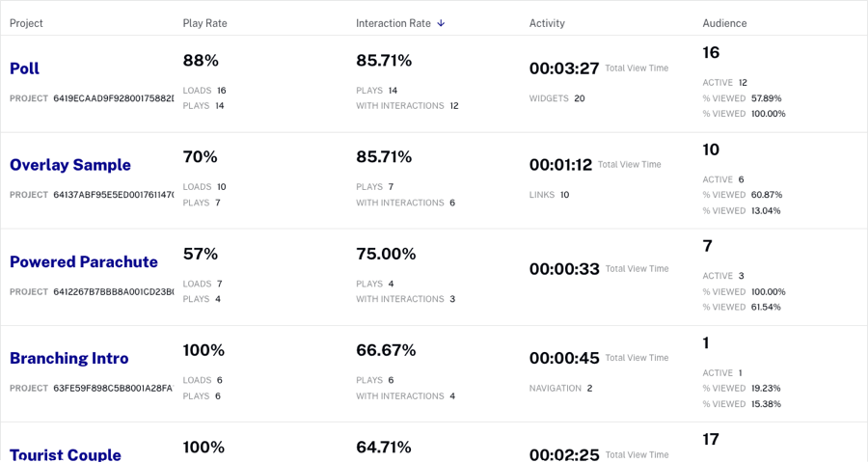The image size is (868, 463).
Task: Open the Poll project link
Action: [24, 68]
